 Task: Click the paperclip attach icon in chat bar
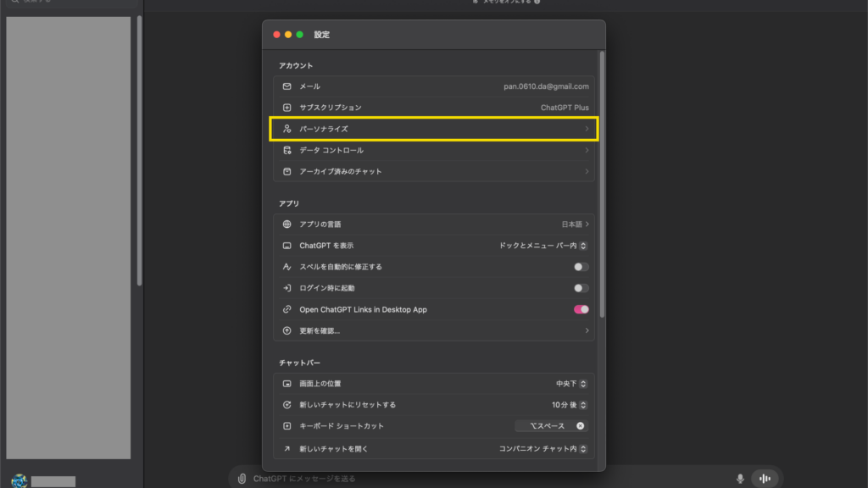[242, 479]
